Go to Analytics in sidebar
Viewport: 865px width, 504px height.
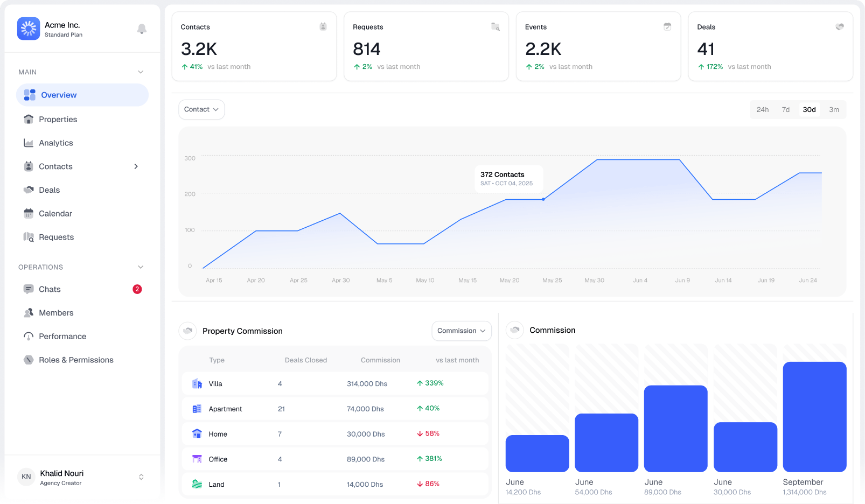click(55, 143)
